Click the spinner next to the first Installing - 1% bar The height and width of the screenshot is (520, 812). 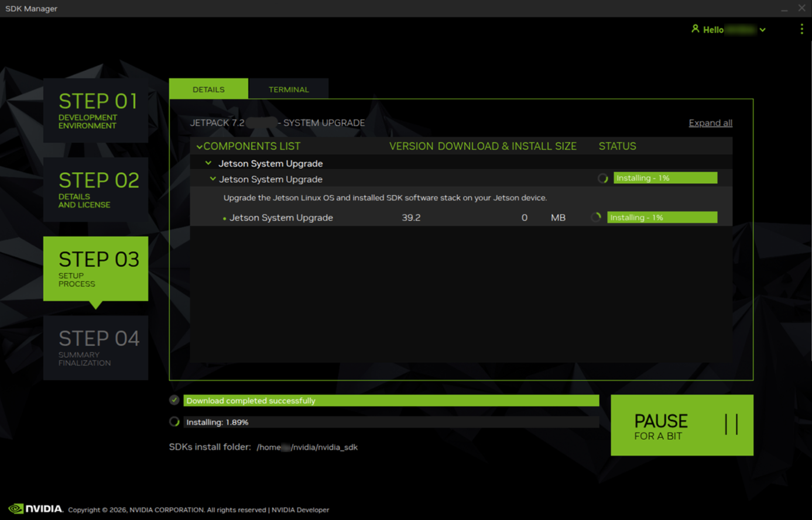[602, 178]
